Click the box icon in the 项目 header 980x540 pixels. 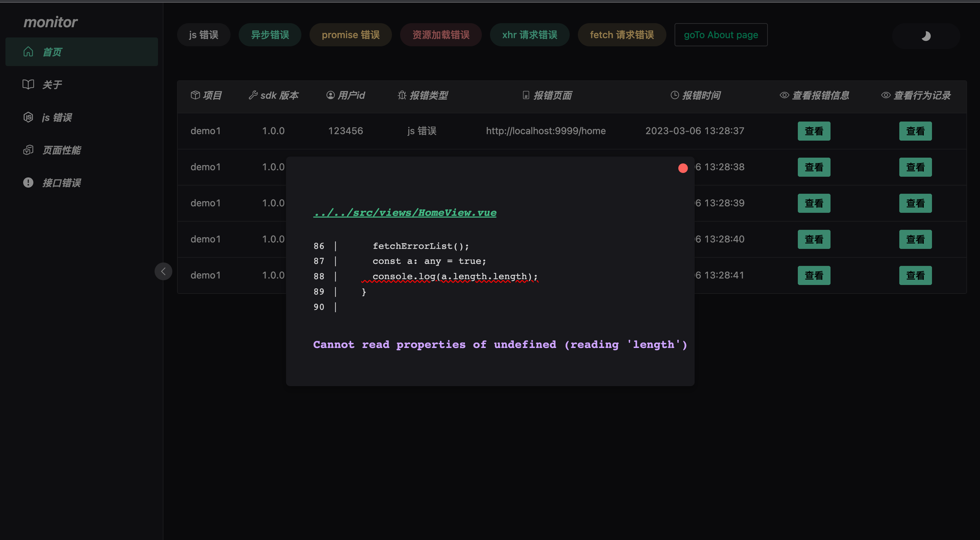pos(195,95)
